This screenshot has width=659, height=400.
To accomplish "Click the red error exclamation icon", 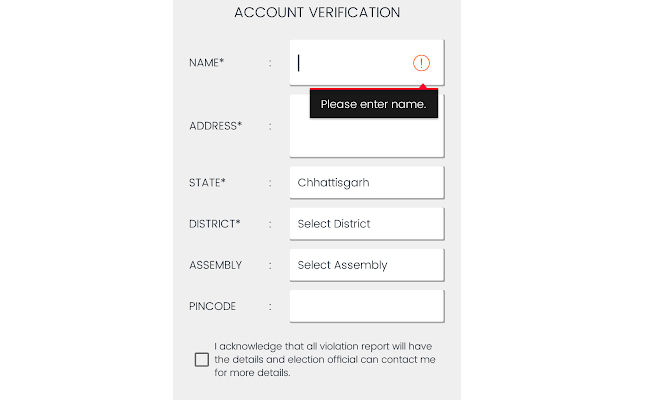I will tap(421, 63).
